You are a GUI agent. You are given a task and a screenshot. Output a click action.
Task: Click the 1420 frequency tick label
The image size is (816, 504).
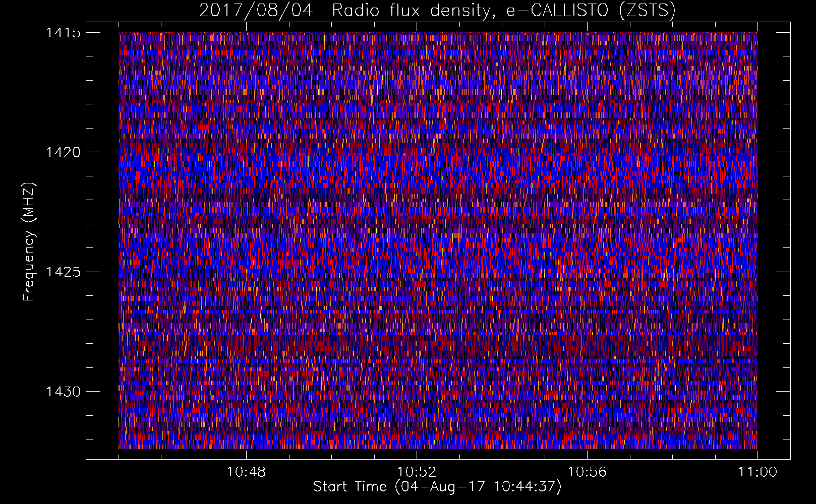pyautogui.click(x=64, y=152)
